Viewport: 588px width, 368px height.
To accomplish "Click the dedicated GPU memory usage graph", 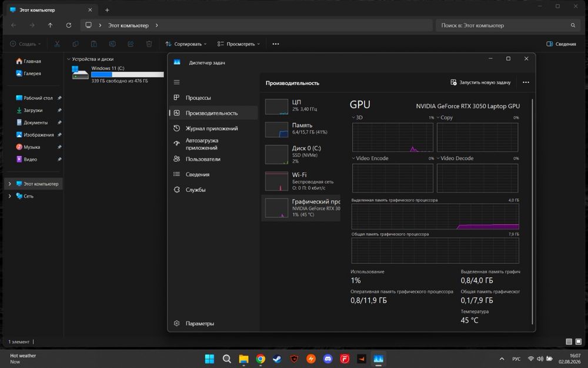I will click(x=435, y=217).
